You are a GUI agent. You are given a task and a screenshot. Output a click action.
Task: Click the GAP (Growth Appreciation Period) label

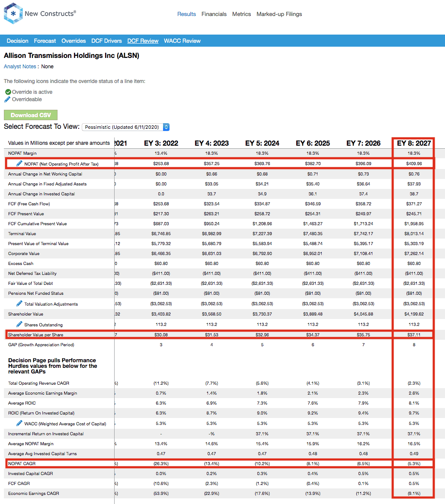click(41, 345)
